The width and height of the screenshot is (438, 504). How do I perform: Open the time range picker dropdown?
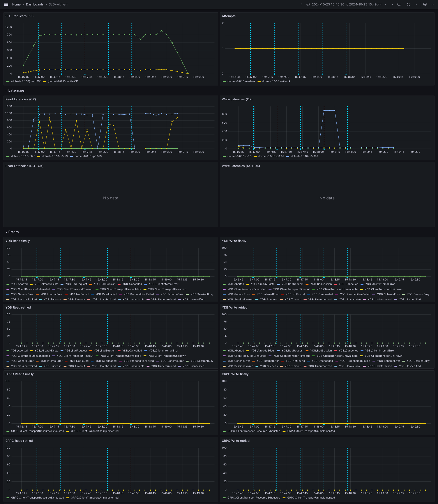click(x=386, y=4)
